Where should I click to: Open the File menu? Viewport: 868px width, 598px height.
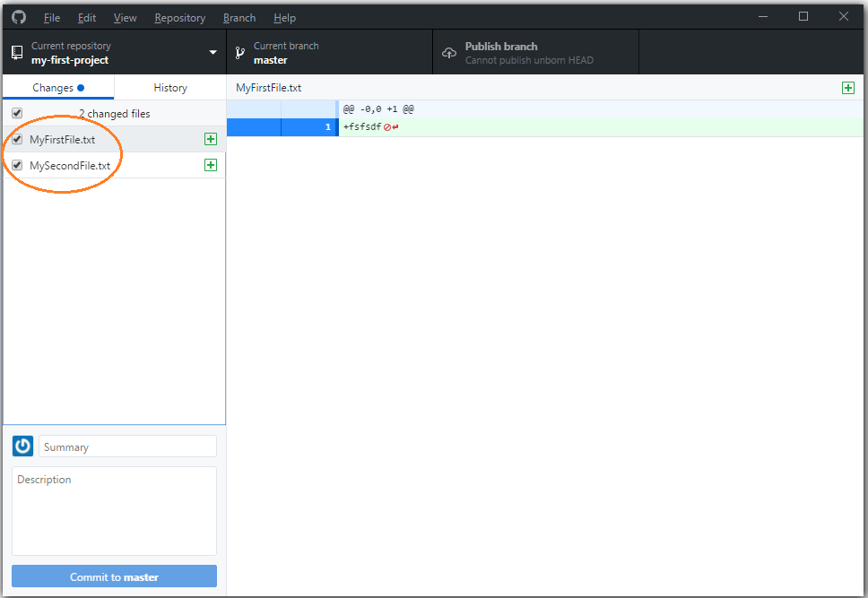pyautogui.click(x=51, y=18)
